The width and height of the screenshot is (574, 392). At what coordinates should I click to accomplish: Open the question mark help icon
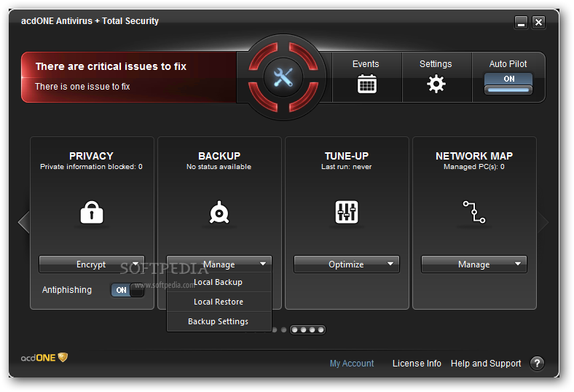point(537,363)
